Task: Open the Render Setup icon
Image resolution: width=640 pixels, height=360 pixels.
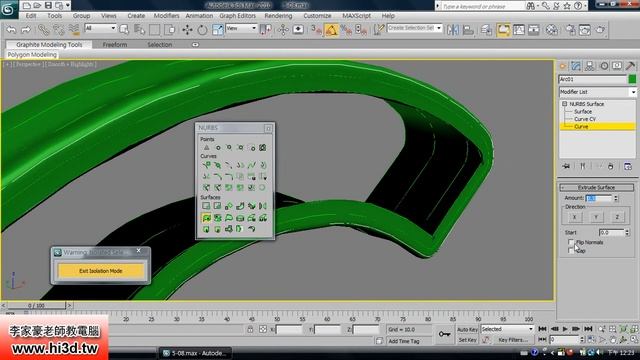Action: [570, 29]
